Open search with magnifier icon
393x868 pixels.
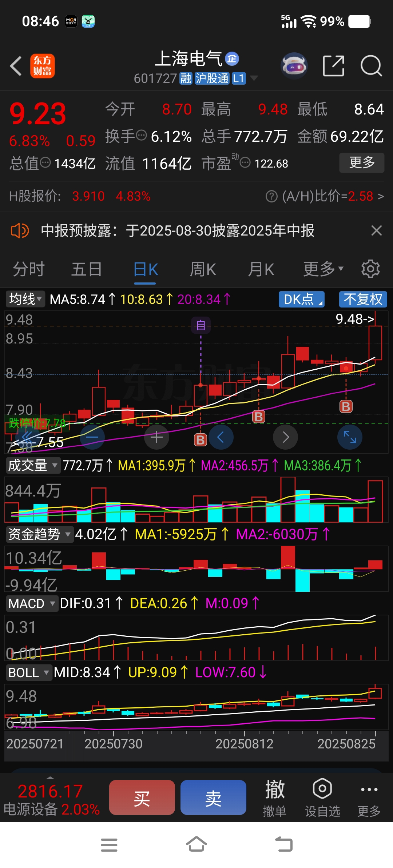[x=371, y=66]
